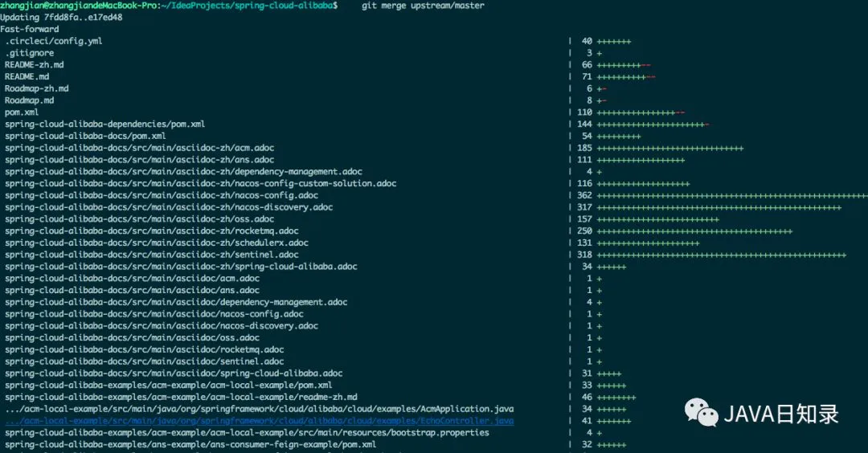Click the git merge upstream/master command text

tap(423, 6)
